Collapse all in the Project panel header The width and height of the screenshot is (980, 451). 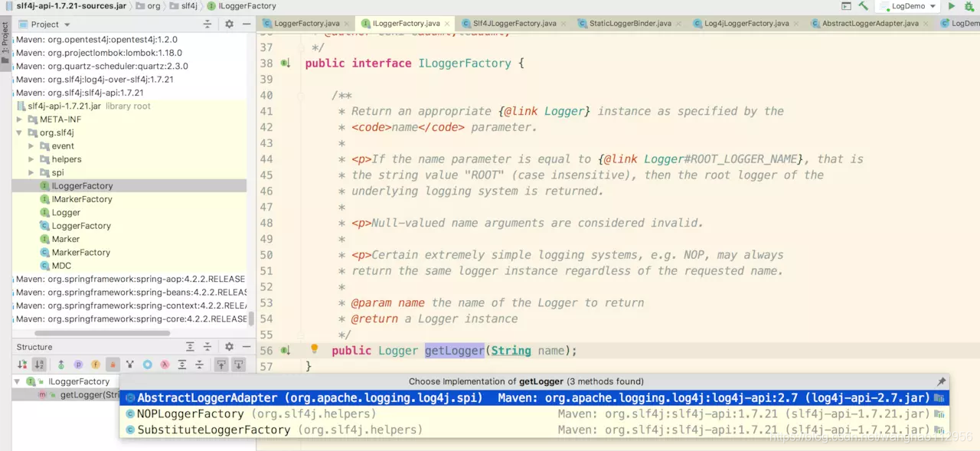(207, 25)
